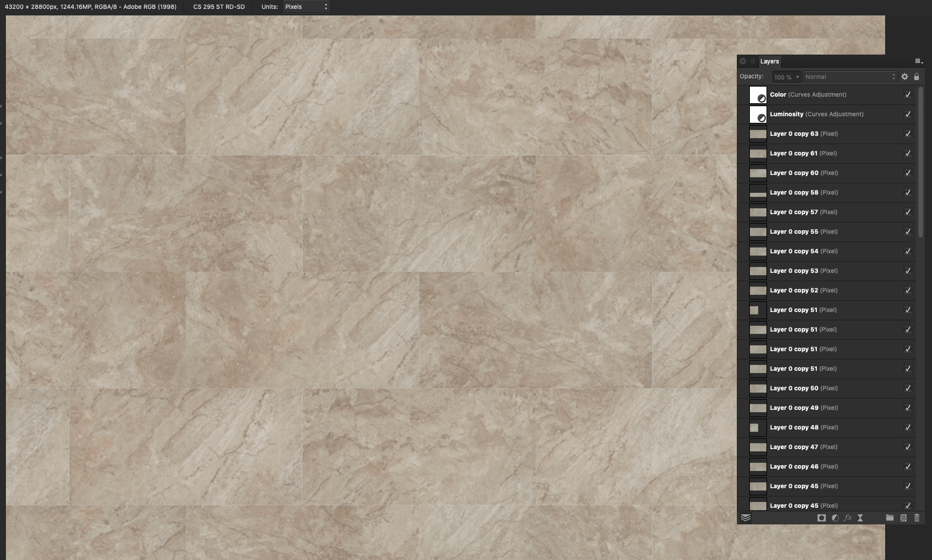Select the Color (Curves Adjustment) layer name

pos(808,95)
